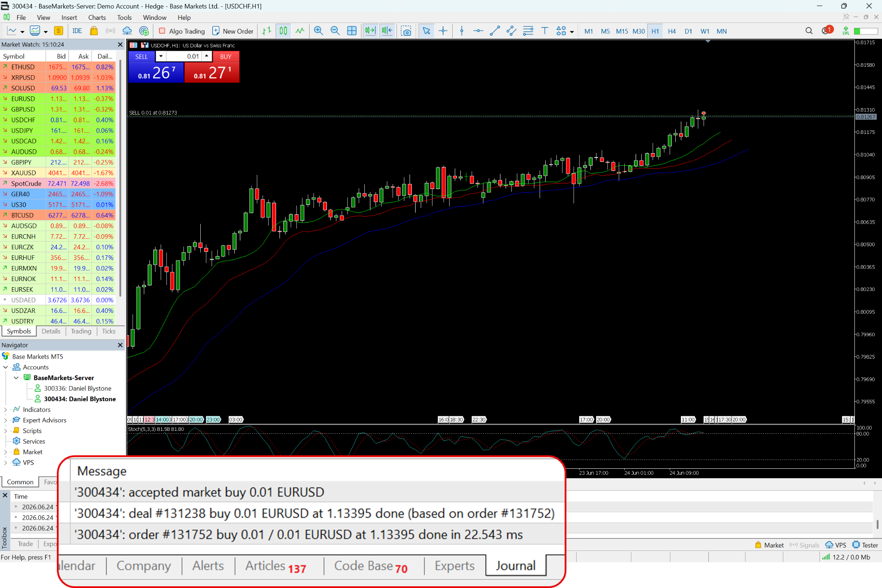Draw a vertical line
This screenshot has width=882, height=588.
pos(462,31)
